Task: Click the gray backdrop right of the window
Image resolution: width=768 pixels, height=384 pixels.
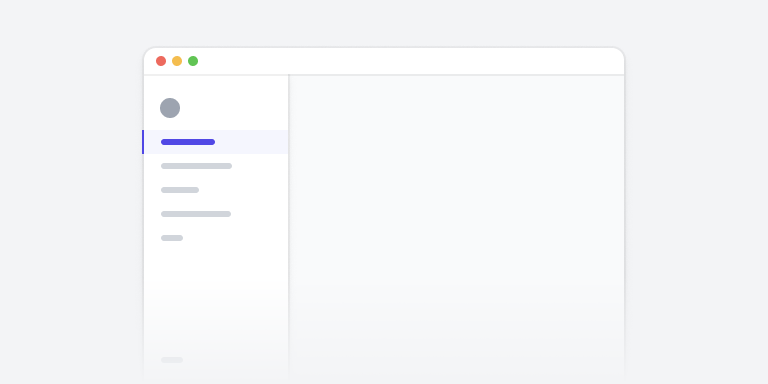Action: [696, 216]
